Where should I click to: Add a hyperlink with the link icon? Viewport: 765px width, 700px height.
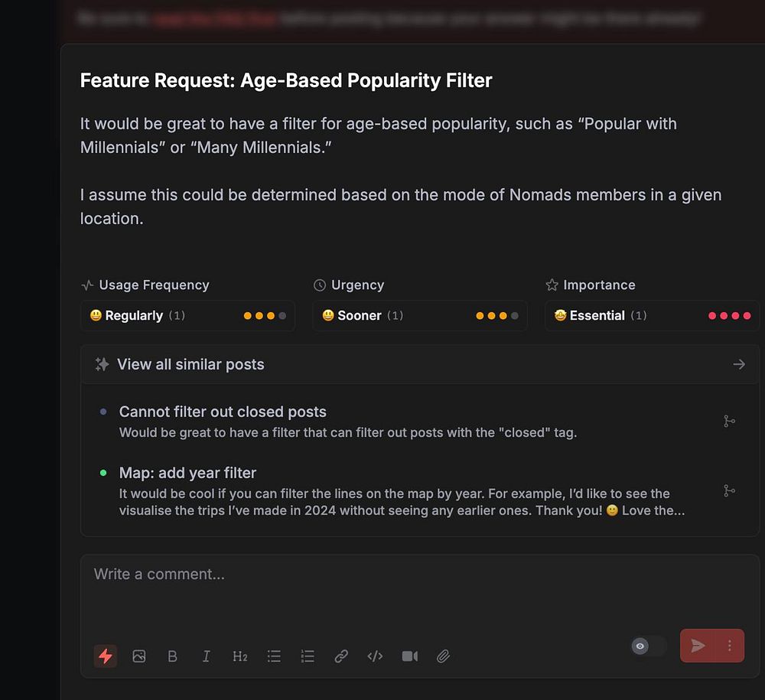341,656
